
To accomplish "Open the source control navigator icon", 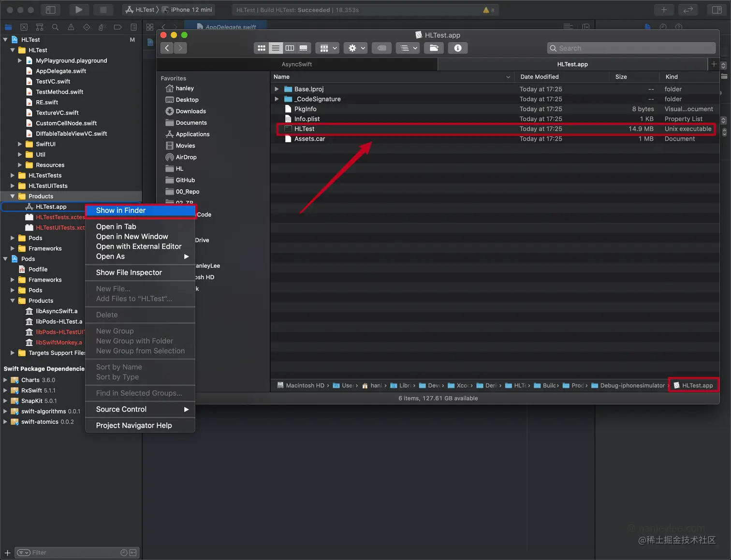I will tap(24, 27).
